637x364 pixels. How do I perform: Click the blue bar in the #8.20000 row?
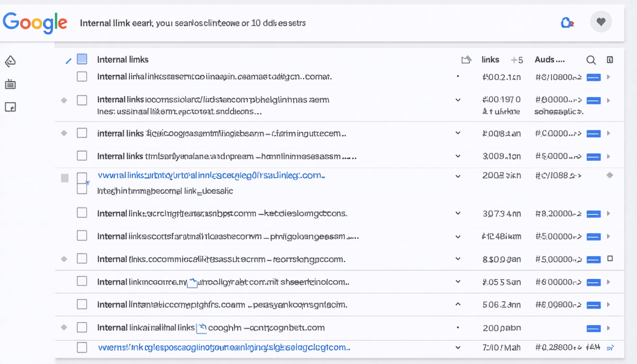point(594,214)
